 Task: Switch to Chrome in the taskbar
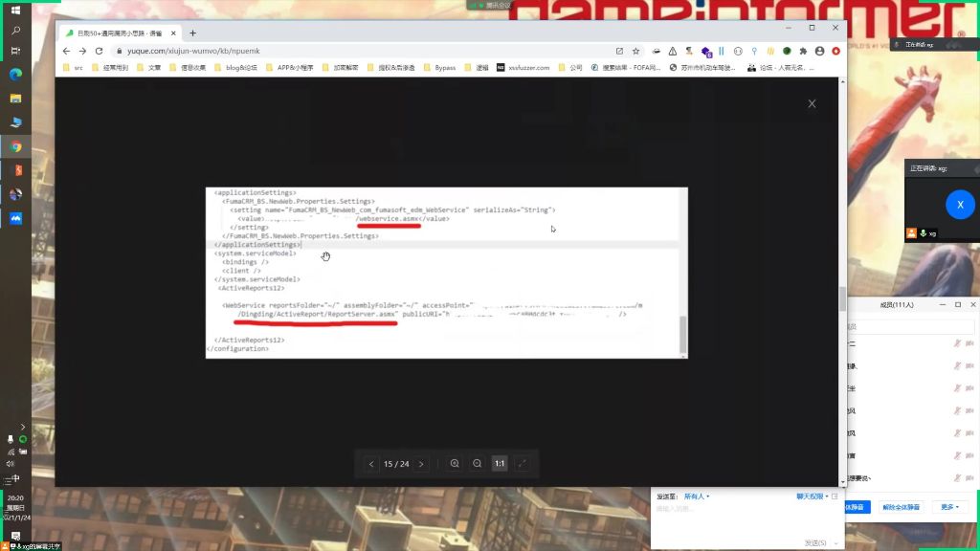click(x=15, y=146)
